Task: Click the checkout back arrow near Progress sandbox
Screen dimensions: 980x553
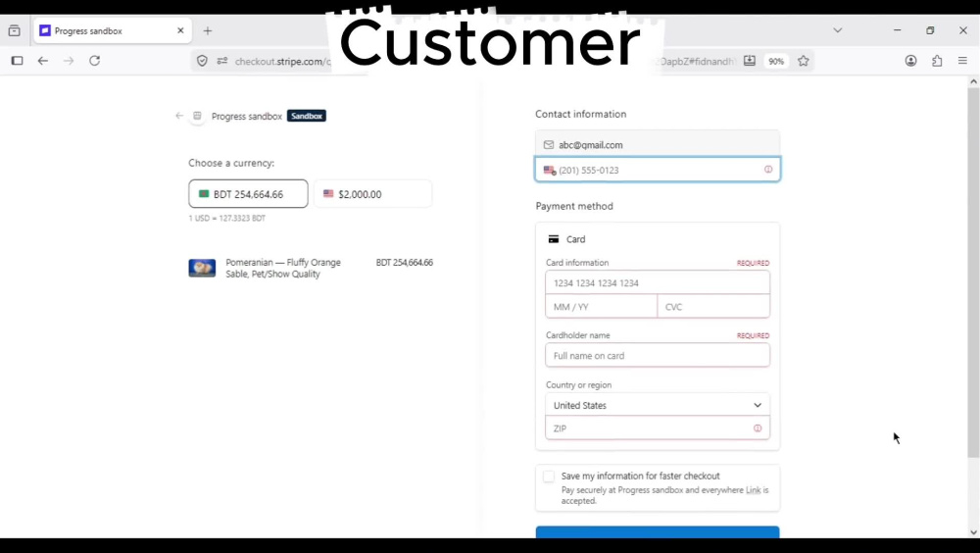Action: pos(179,116)
